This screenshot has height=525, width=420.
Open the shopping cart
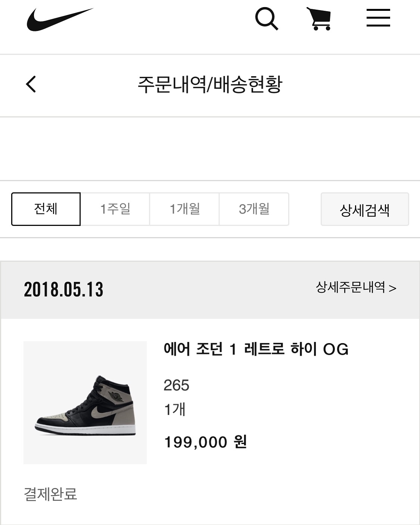tap(319, 19)
